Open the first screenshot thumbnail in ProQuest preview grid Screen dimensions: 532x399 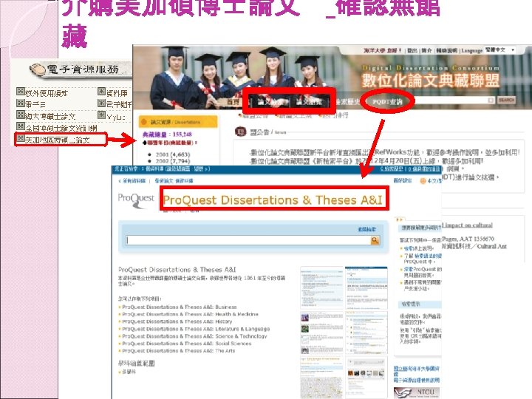click(x=321, y=287)
